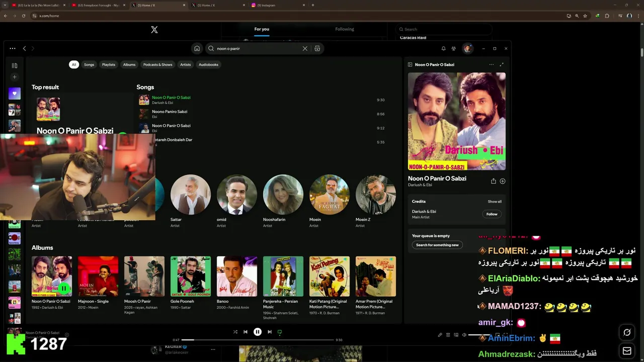The width and height of the screenshot is (644, 362).
Task: Reload the x.com page
Action: (x=23, y=16)
